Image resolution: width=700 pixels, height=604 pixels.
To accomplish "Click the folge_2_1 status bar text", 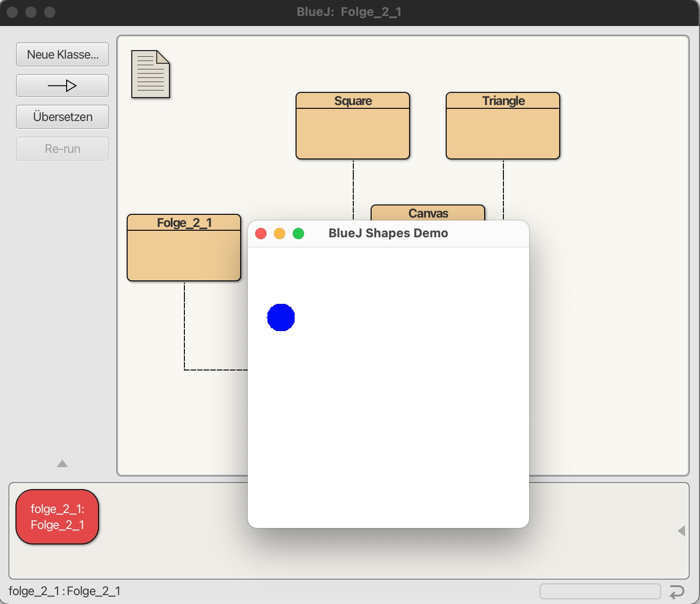I will point(65,591).
